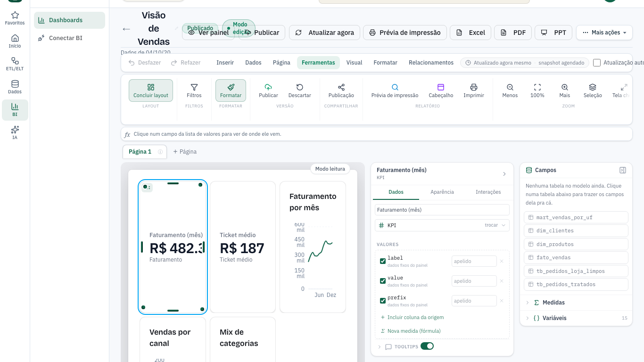The height and width of the screenshot is (362, 644).
Task: Zoom out with the Menos icon
Action: (x=510, y=90)
